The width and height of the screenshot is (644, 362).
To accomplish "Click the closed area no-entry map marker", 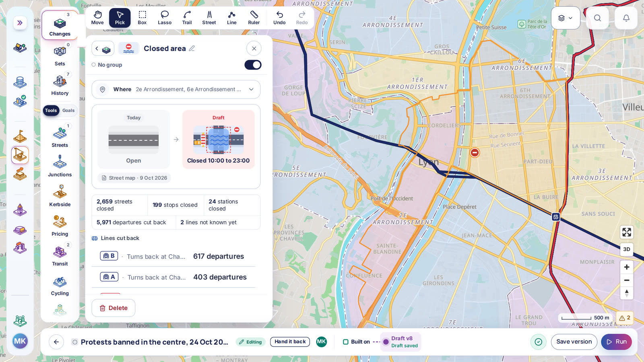I will tap(475, 152).
